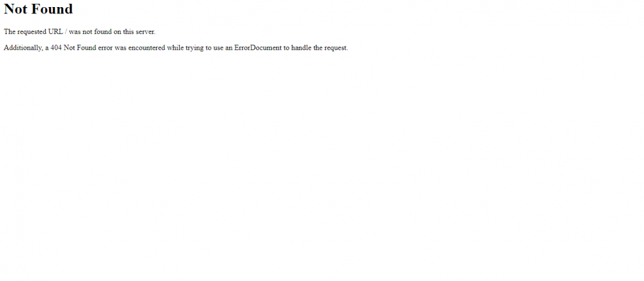Click the word 'encountered'
The width and height of the screenshot is (644, 281).
tap(147, 48)
